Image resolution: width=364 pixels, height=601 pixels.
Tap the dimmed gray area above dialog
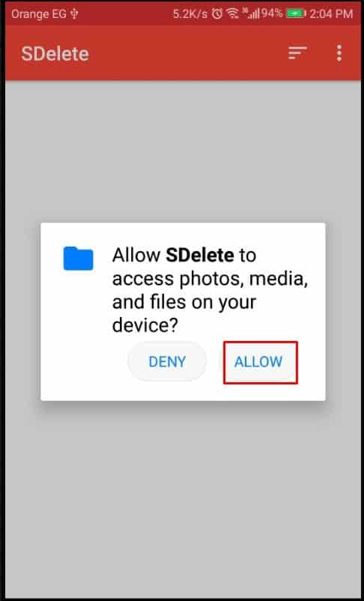pyautogui.click(x=182, y=151)
